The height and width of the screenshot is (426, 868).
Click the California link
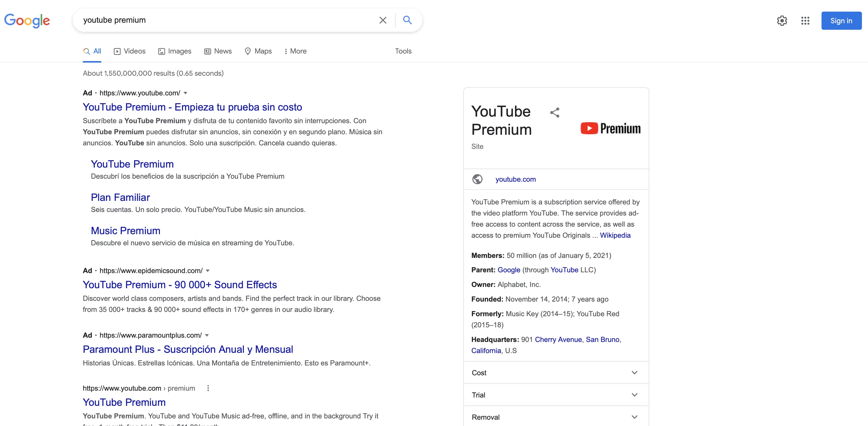coord(486,351)
